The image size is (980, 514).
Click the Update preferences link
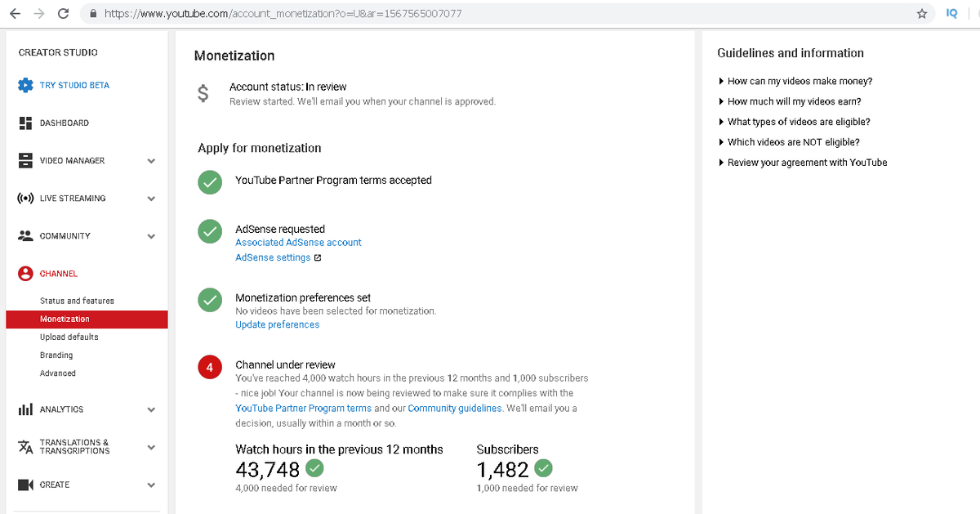pyautogui.click(x=278, y=324)
